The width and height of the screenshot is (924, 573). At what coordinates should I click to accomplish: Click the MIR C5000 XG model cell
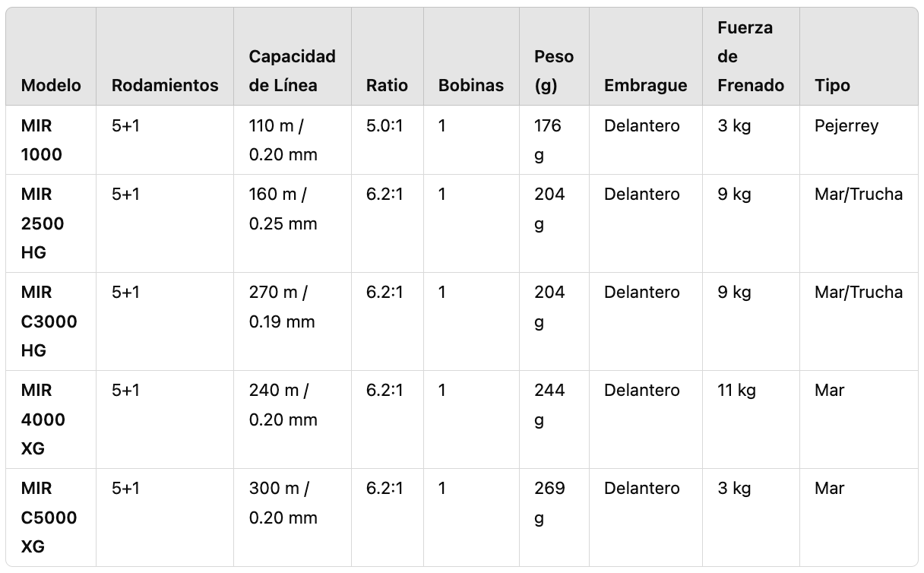pos(49,518)
